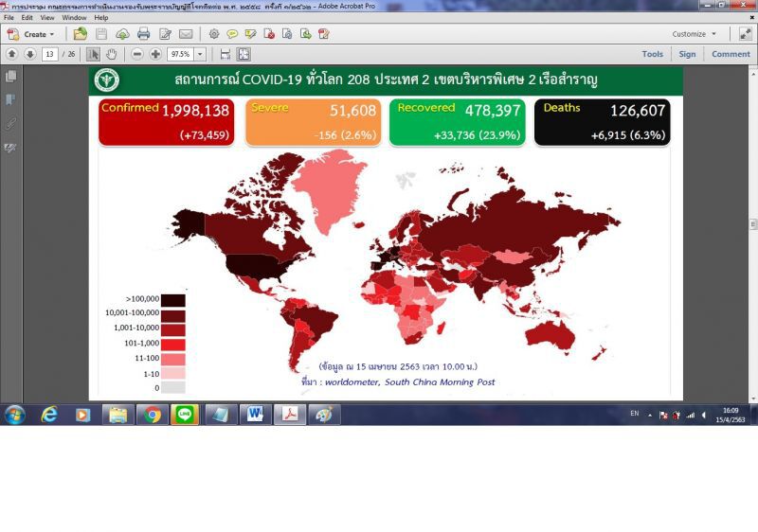The width and height of the screenshot is (758, 532).
Task: Open the page thumbnails side panel
Action: (10, 77)
